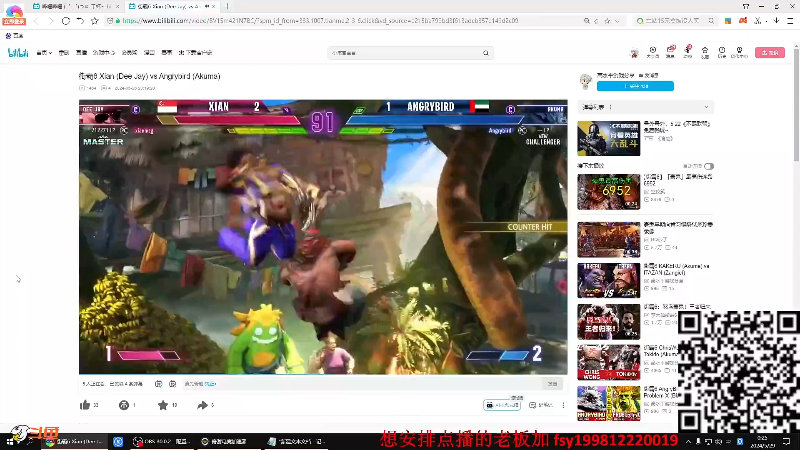Open the 王者归来 video thumbnail
Viewport: 800px width, 450px height.
pos(608,321)
